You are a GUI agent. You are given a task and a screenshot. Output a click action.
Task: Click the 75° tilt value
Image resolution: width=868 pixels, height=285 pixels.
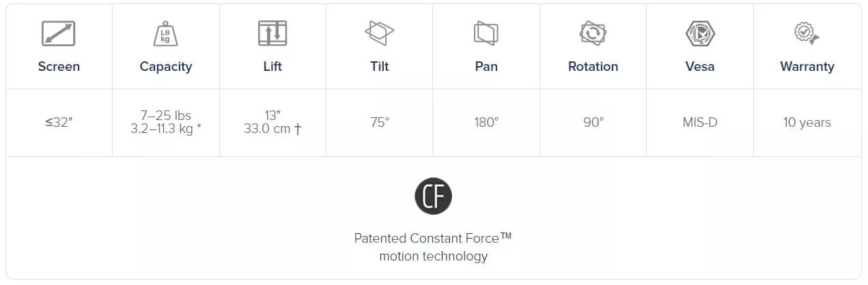tap(379, 123)
